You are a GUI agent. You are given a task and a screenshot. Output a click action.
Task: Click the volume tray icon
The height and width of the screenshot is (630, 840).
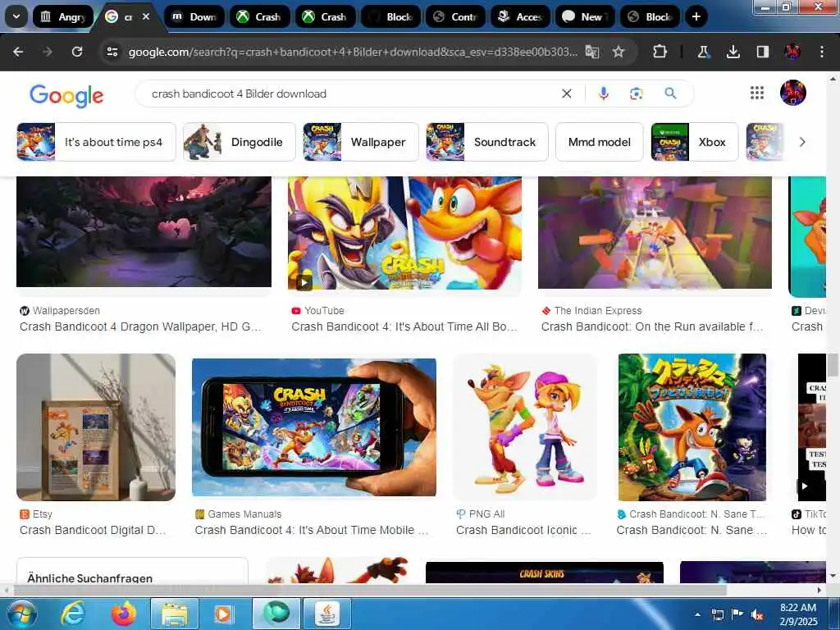757,615
